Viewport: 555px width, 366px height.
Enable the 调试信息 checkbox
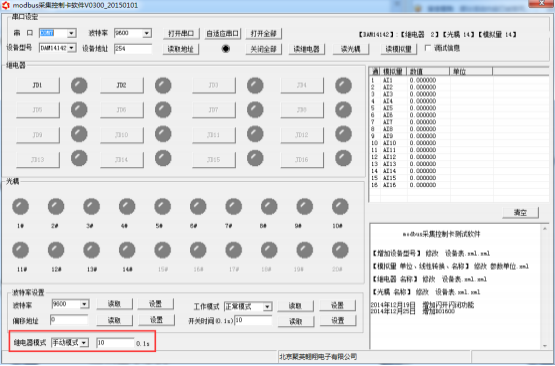[428, 48]
